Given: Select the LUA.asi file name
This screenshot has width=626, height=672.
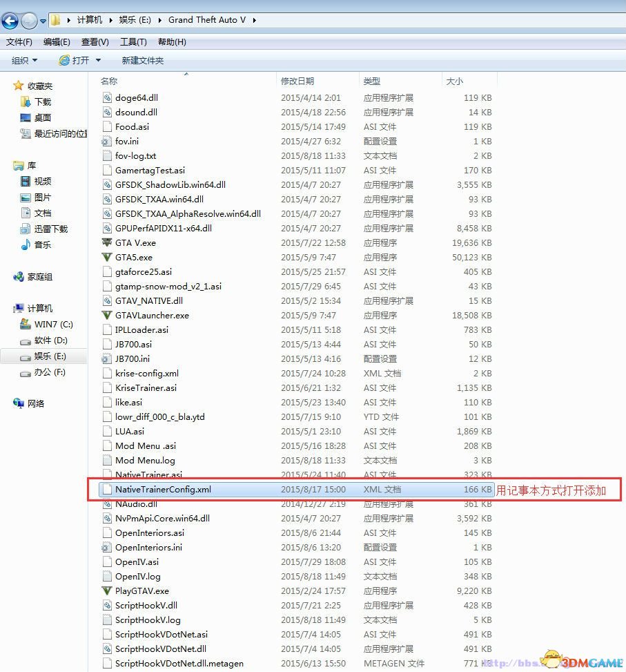Looking at the screenshot, I should click(130, 431).
